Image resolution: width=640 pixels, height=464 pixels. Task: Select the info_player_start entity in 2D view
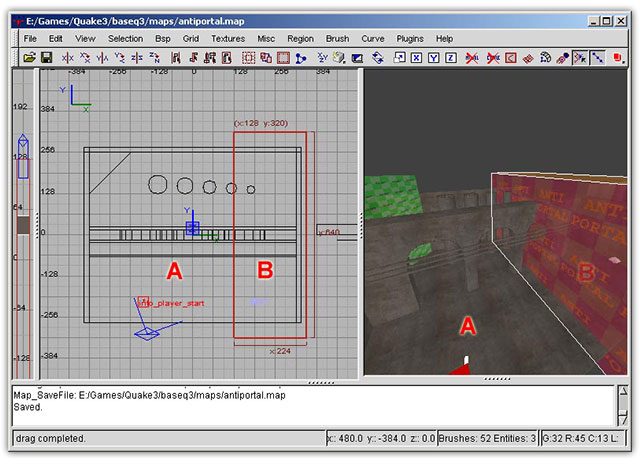144,300
